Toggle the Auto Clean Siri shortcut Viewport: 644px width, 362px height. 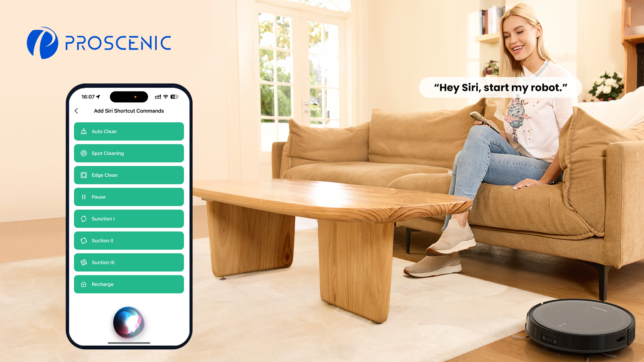pos(128,131)
